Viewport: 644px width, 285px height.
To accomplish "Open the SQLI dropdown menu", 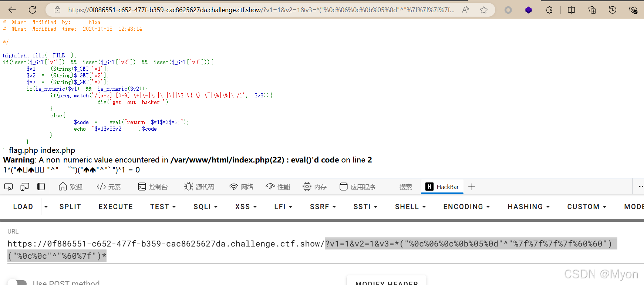I will 206,207.
